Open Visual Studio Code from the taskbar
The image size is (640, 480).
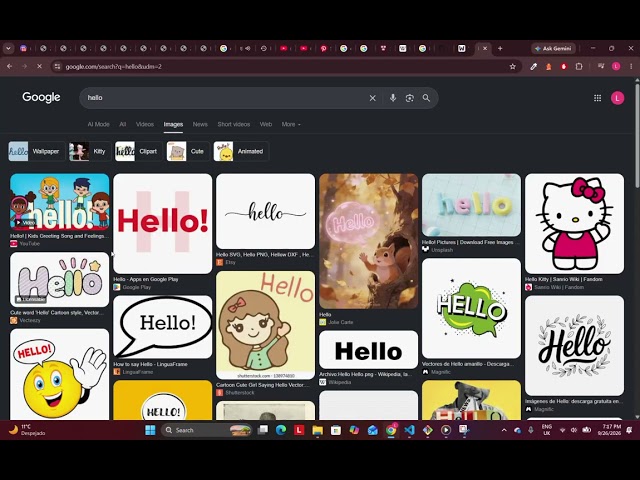[x=409, y=430]
